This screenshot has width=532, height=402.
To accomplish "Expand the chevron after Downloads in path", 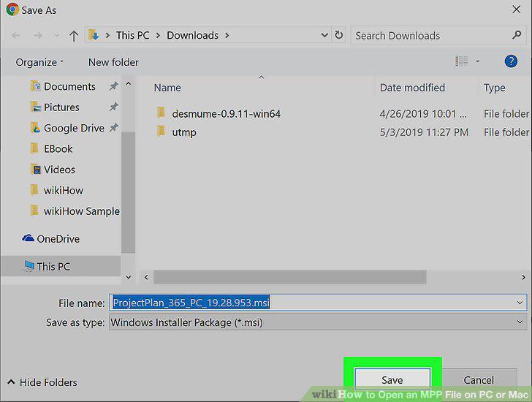I will click(x=227, y=35).
